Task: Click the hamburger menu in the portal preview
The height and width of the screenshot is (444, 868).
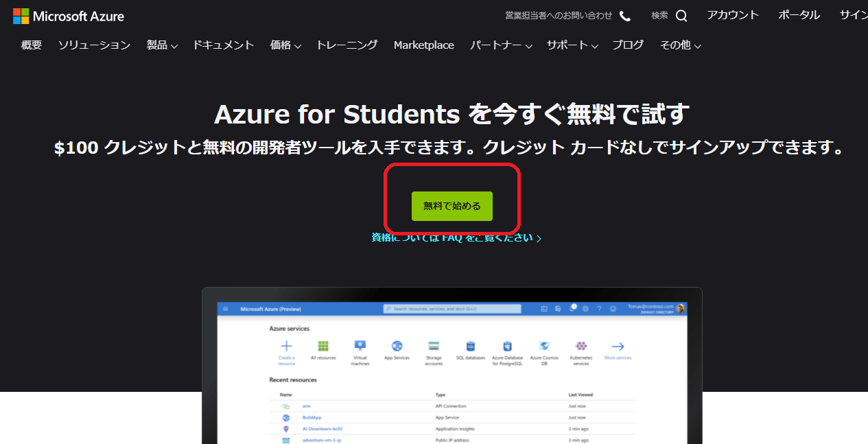Action: pyautogui.click(x=225, y=309)
